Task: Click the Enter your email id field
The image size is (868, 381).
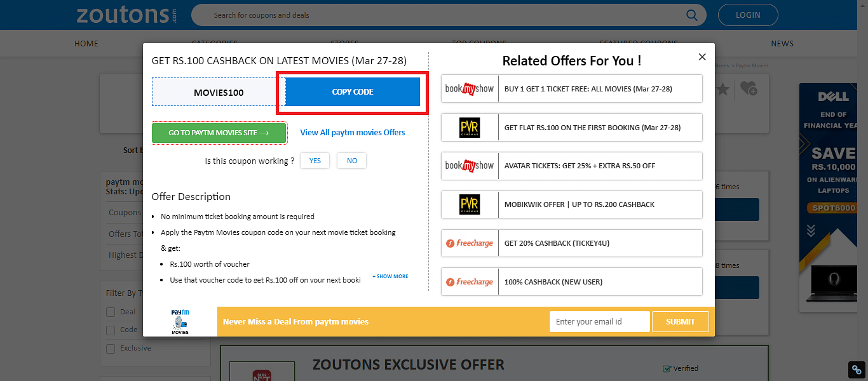Action: 600,321
